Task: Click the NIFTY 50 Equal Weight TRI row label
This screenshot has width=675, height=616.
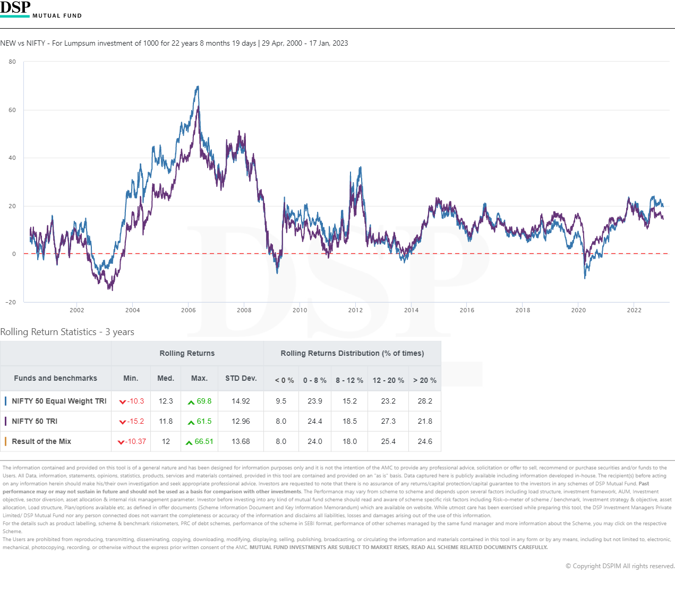Action: (x=59, y=401)
